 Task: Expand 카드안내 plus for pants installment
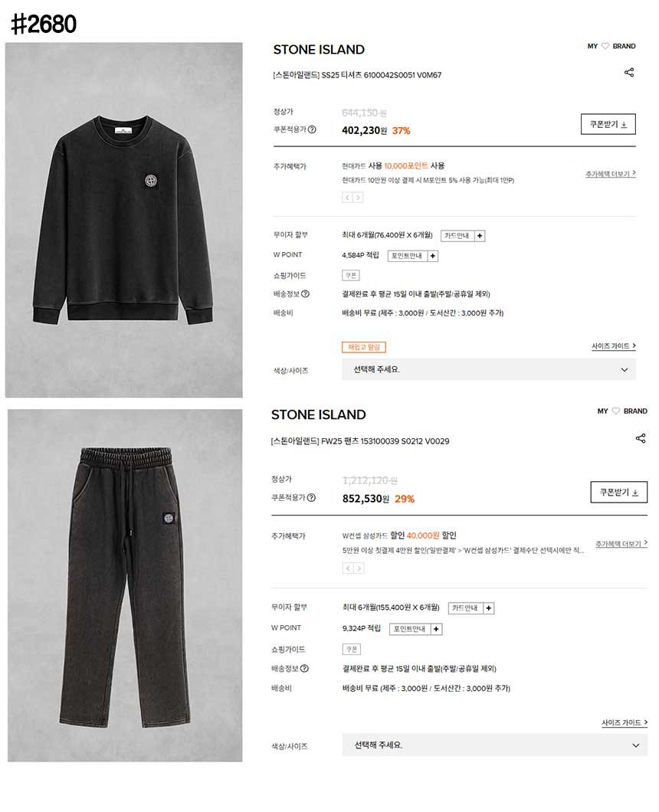tap(489, 608)
